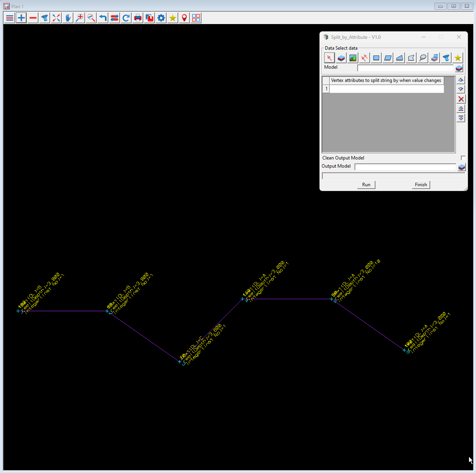Screen dimensions: 476x473
Task: Click the blue funnel filter icon in Plan toolbar
Action: [45, 18]
